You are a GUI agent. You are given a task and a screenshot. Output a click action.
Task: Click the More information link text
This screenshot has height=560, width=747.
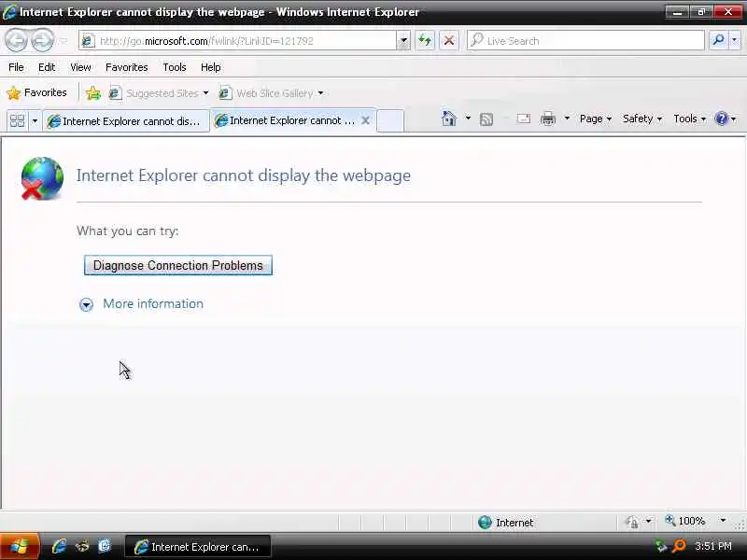(153, 304)
